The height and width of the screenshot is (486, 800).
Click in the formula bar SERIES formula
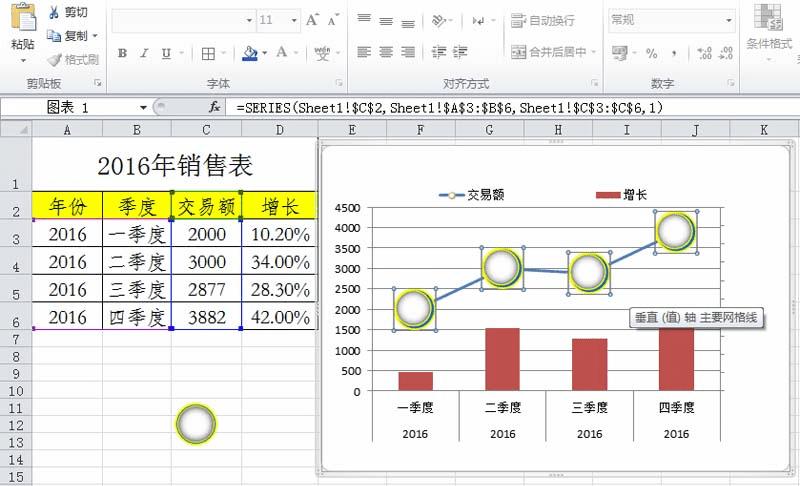(x=449, y=108)
